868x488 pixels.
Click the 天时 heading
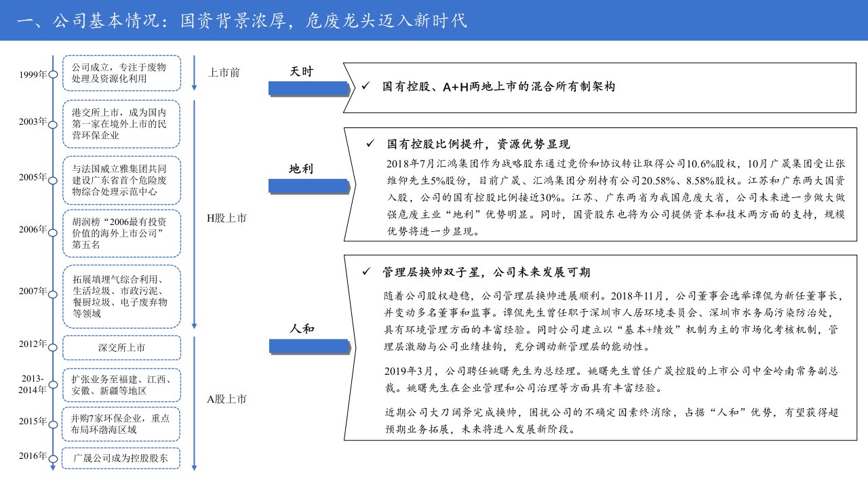click(302, 71)
